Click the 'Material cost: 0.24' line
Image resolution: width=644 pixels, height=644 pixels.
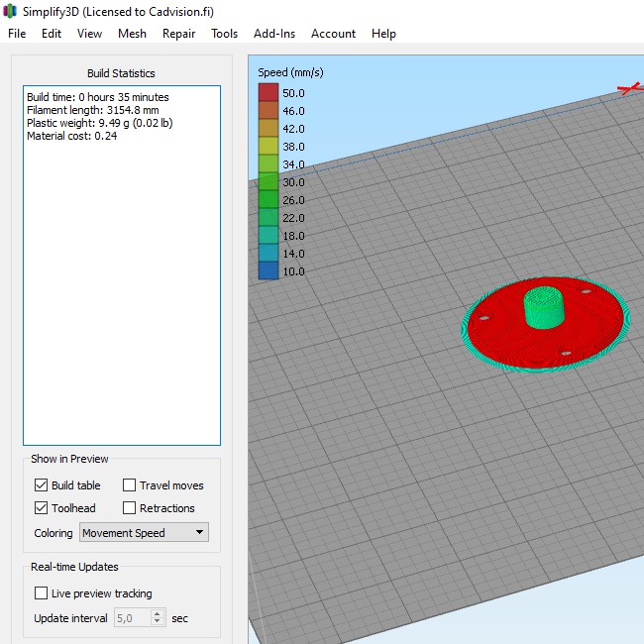(72, 136)
